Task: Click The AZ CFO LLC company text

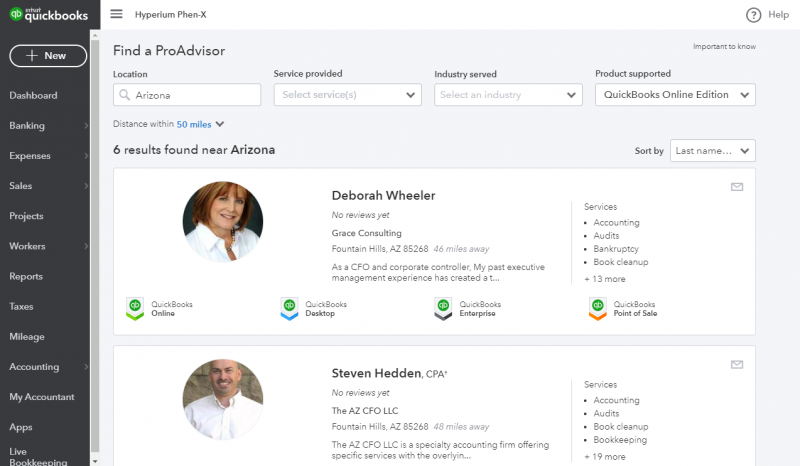Action: [x=365, y=410]
